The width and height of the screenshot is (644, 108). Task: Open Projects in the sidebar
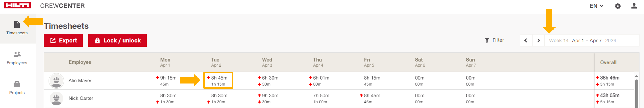click(17, 88)
